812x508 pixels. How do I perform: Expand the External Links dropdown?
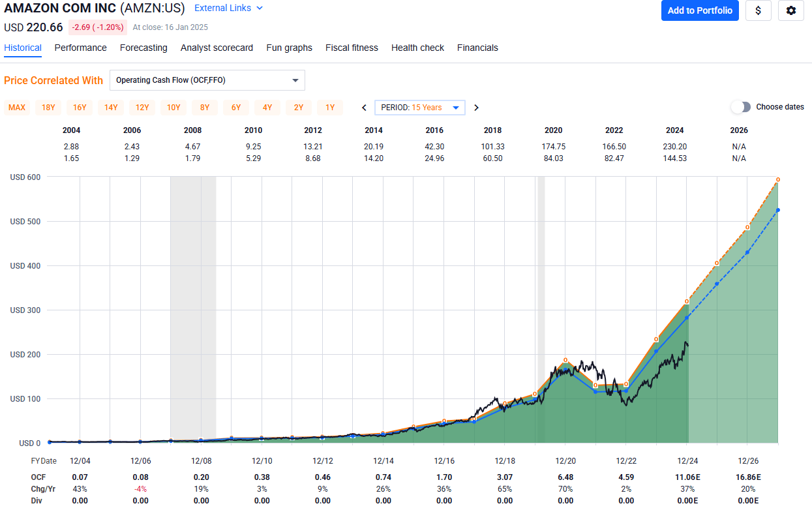tap(228, 8)
